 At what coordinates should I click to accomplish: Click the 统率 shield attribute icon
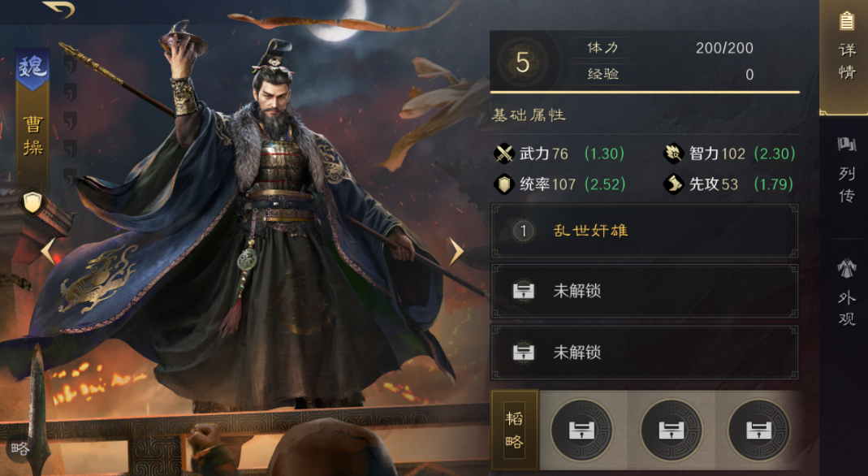coord(504,184)
